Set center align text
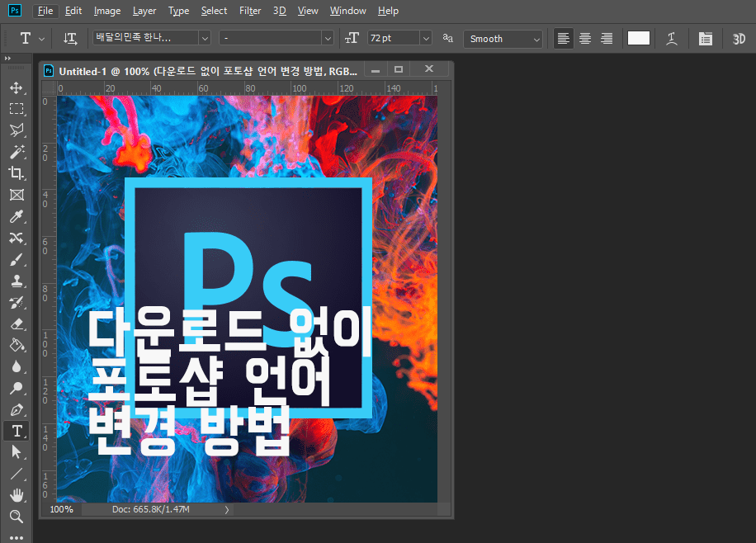The height and width of the screenshot is (543, 756). click(585, 39)
